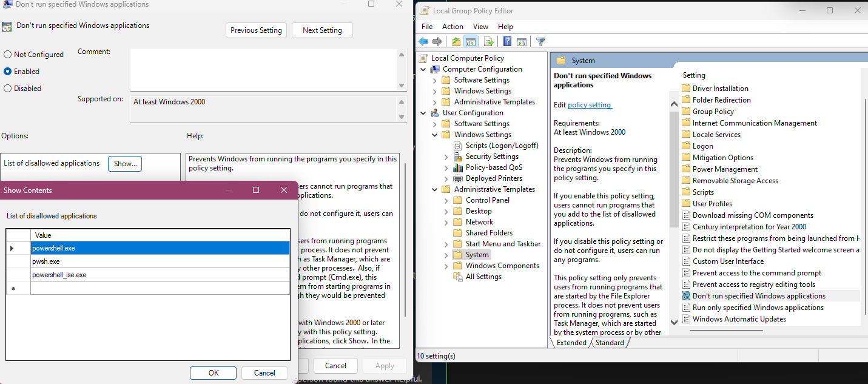This screenshot has height=384, width=868.
Task: Open the Help menu
Action: tap(505, 27)
